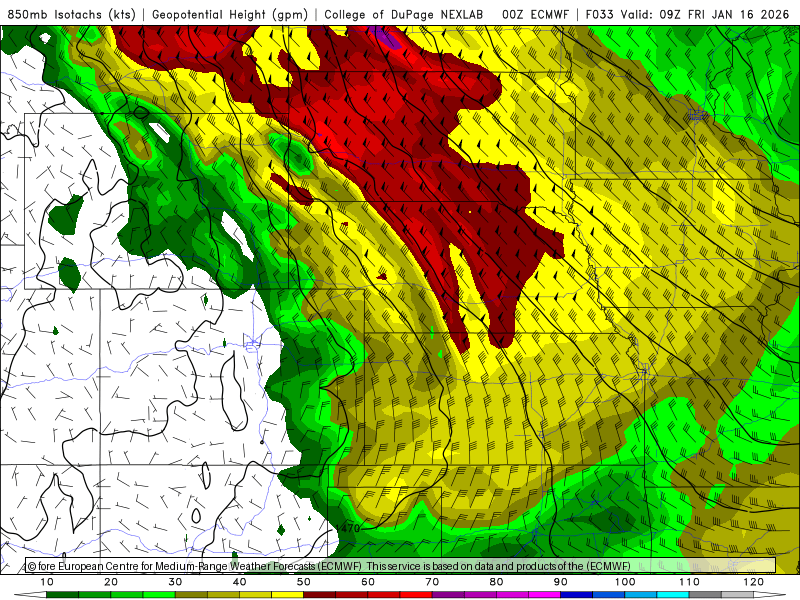
Task: Click the dark blue swatch just after 90
Action: [x=577, y=595]
